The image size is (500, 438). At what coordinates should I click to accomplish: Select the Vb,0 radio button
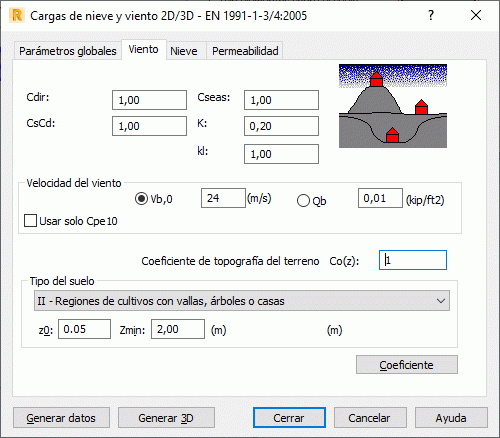coord(141,199)
